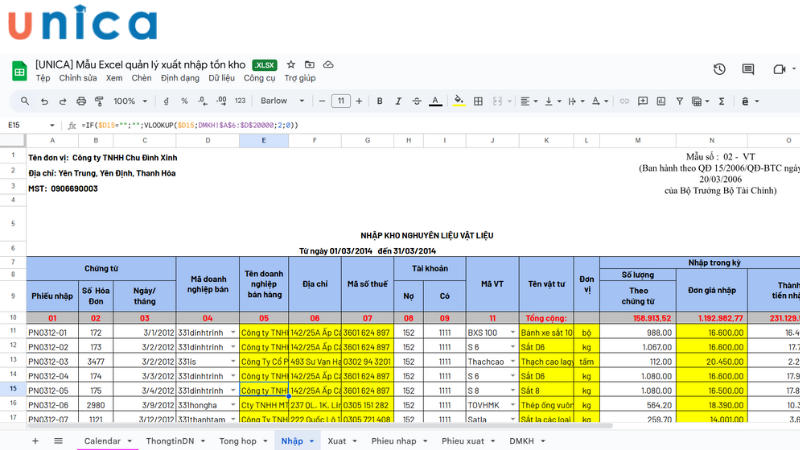Open the borders tool
800x450 pixels.
click(478, 101)
